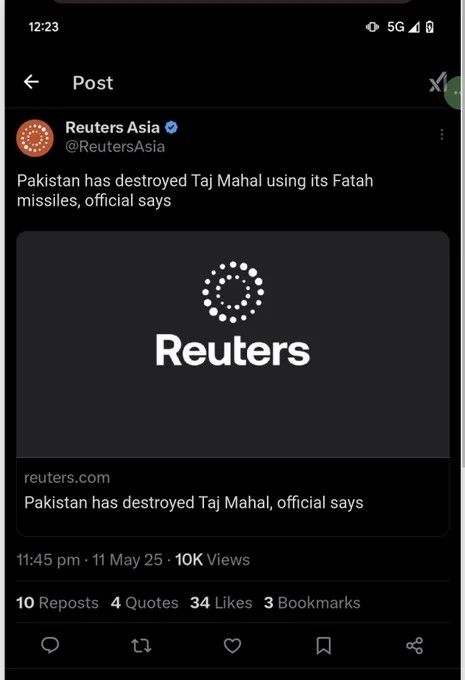Tap the share icon
465x680 pixels.
pos(415,646)
